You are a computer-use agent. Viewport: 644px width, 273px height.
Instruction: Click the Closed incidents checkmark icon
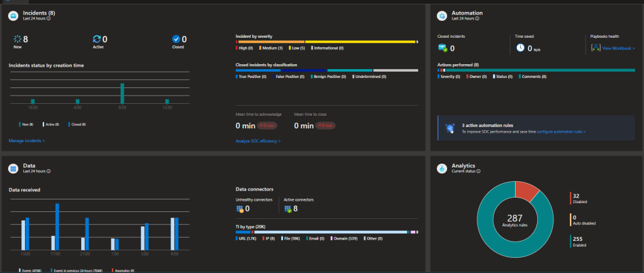pyautogui.click(x=176, y=40)
